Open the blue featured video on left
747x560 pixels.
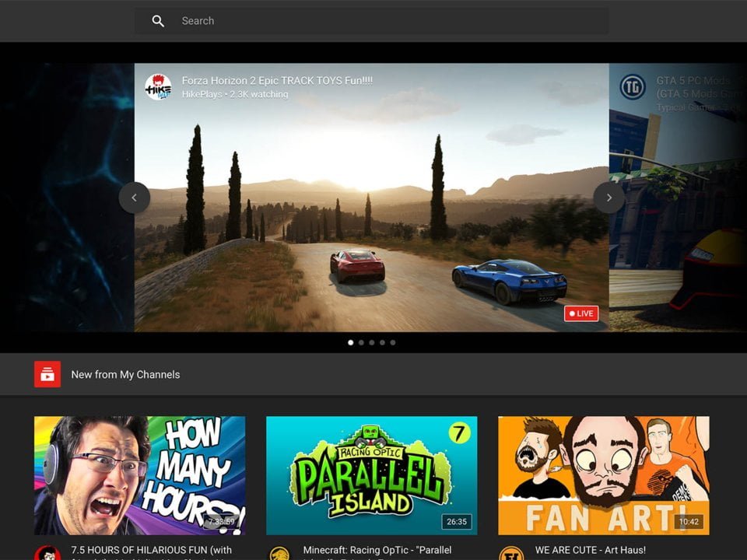click(67, 198)
